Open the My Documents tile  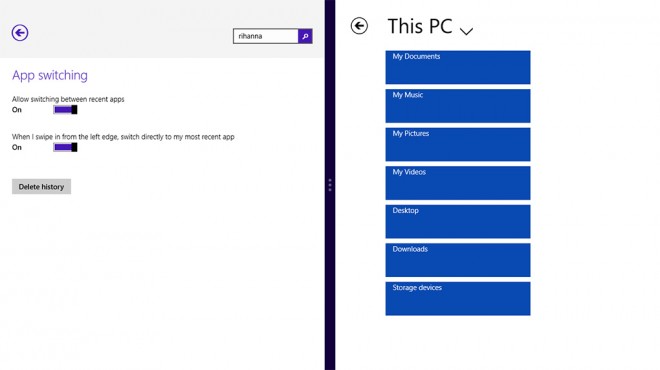(x=458, y=67)
